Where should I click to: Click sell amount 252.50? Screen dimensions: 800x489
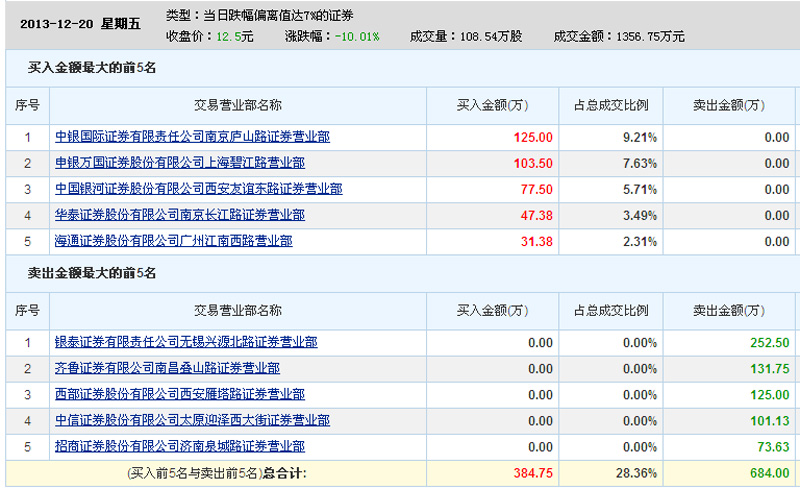click(x=770, y=343)
